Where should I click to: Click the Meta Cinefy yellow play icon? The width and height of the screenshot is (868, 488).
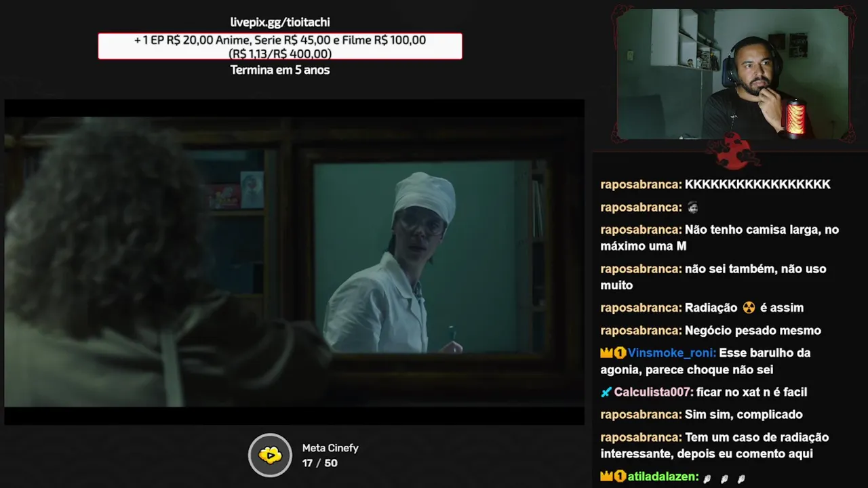(270, 455)
